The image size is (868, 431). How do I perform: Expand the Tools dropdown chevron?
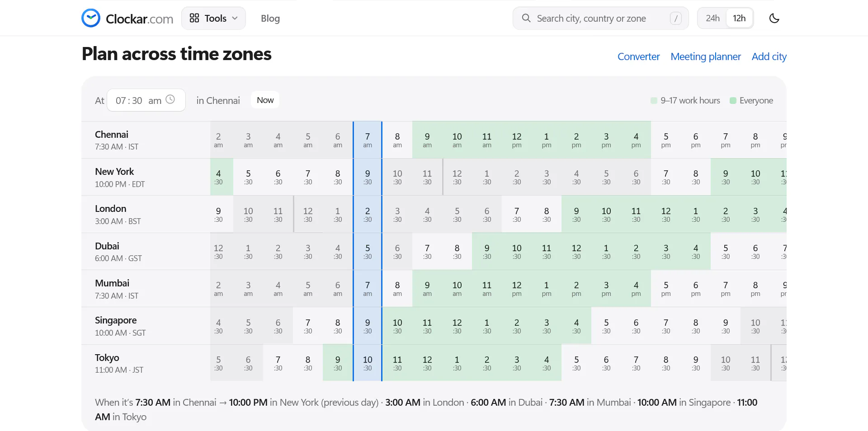[235, 18]
